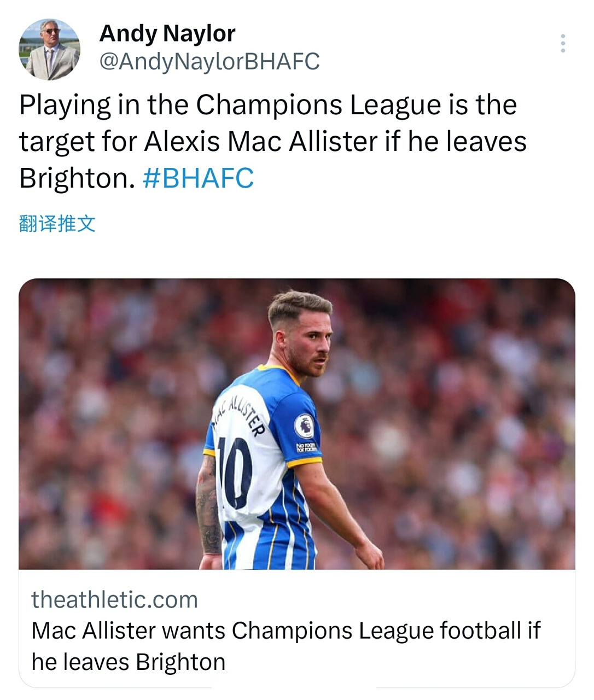Open the Mac Allister article preview image
The width and height of the screenshot is (594, 700).
(x=296, y=424)
